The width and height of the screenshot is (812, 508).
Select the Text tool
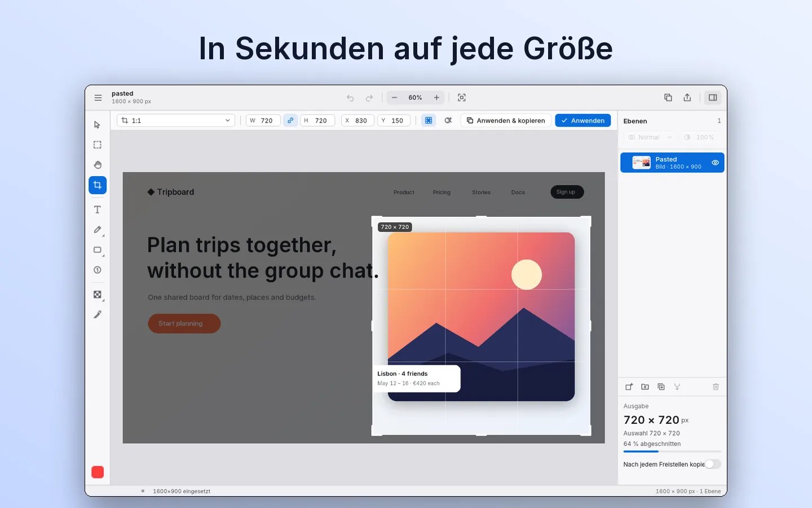pyautogui.click(x=98, y=209)
